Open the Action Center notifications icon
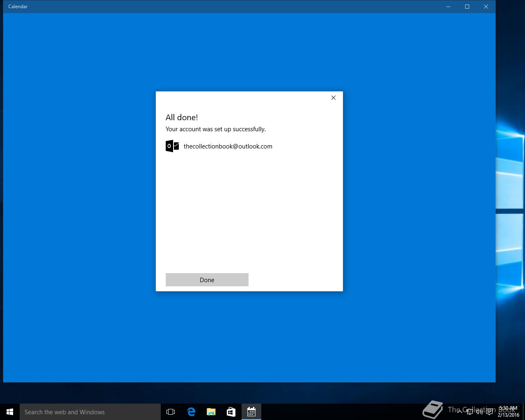The width and height of the screenshot is (525, 420). coord(489,412)
